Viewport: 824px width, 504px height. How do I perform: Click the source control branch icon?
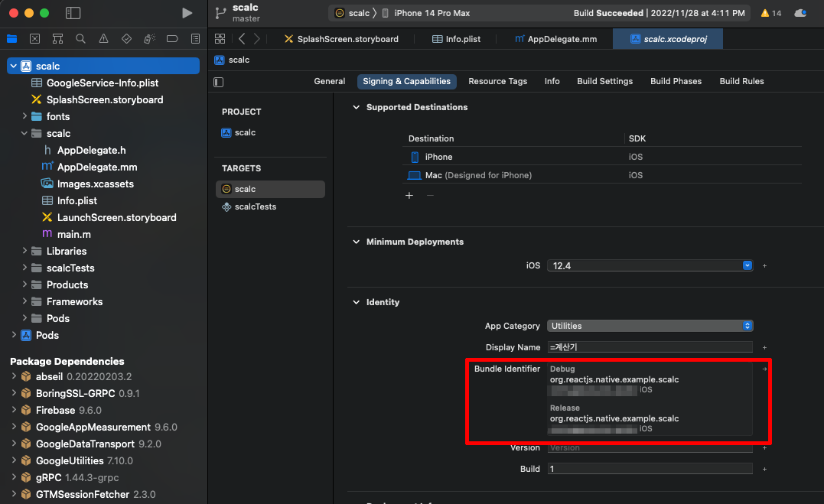(x=220, y=13)
